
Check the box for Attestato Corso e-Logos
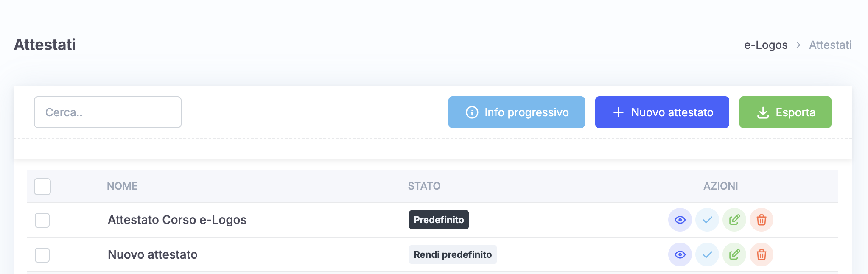point(42,220)
